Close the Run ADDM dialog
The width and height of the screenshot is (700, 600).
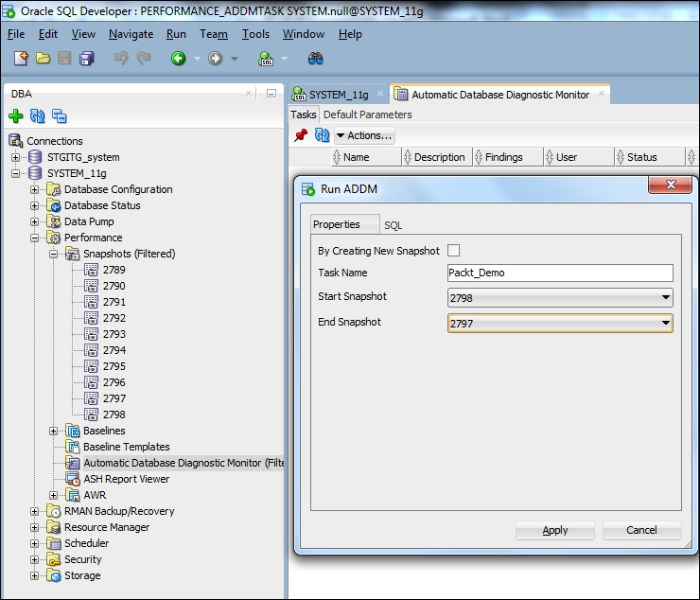coord(670,185)
